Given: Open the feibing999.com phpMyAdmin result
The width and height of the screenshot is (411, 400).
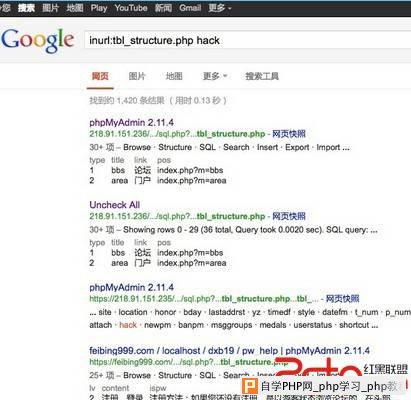Looking at the screenshot, I should point(229,351).
